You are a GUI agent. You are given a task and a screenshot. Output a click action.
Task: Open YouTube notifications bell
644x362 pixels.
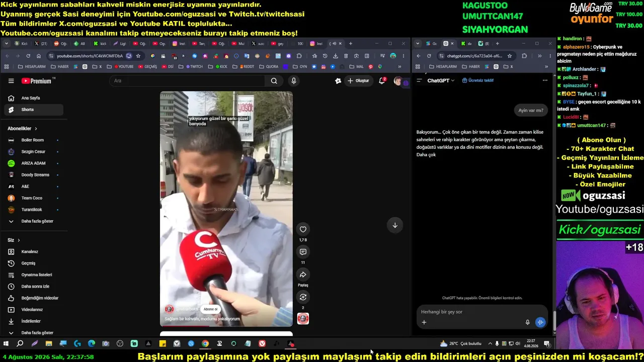382,80
